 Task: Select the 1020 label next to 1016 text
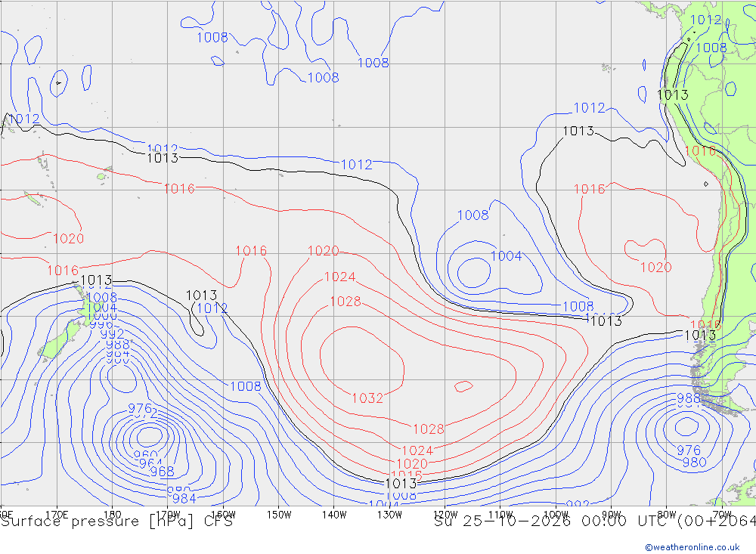[323, 251]
